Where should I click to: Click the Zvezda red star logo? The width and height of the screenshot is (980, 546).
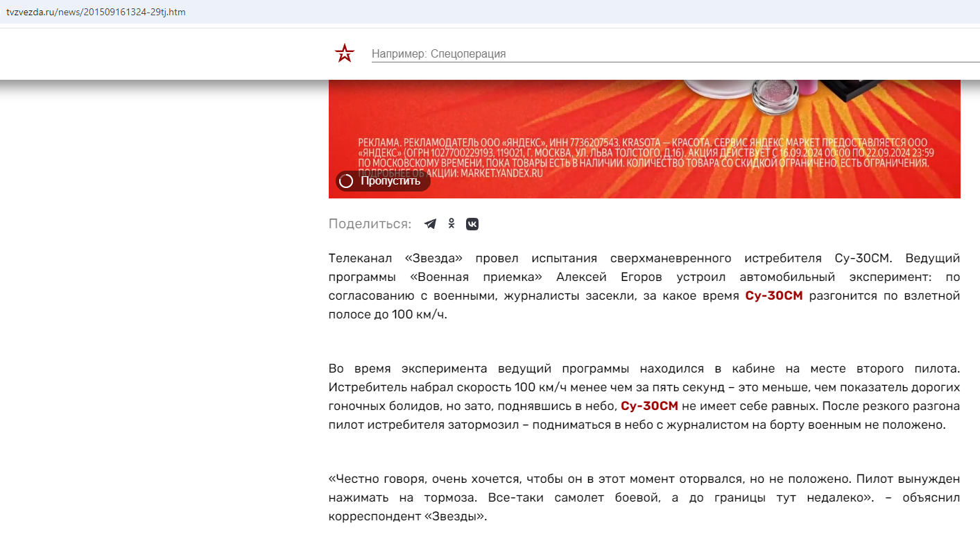[345, 53]
